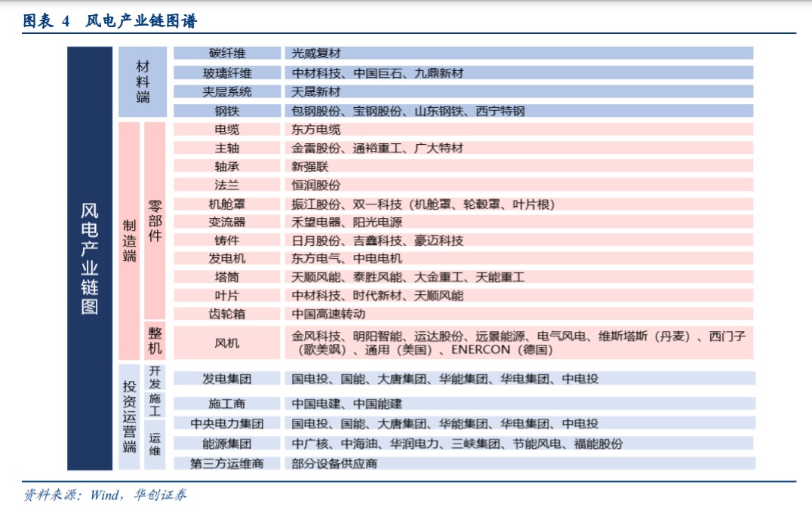Select the dark blue 风电产业链图 block
Image resolution: width=812 pixels, height=522 pixels.
click(x=90, y=259)
